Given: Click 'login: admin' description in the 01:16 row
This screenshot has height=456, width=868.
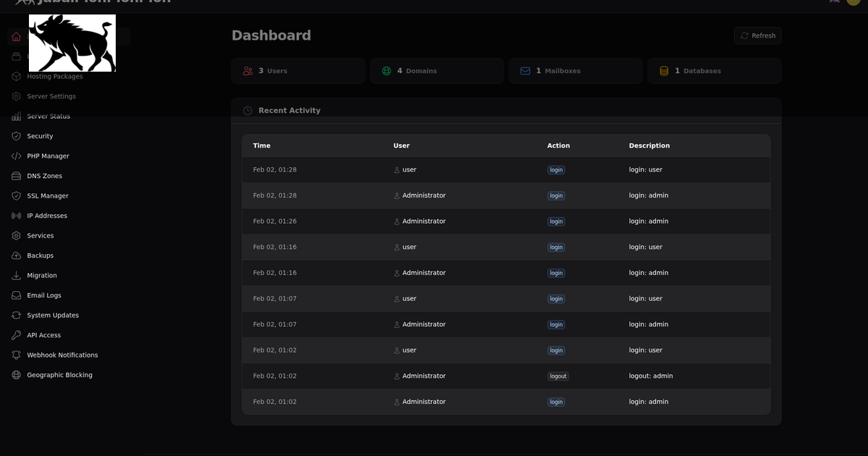Looking at the screenshot, I should pyautogui.click(x=649, y=273).
